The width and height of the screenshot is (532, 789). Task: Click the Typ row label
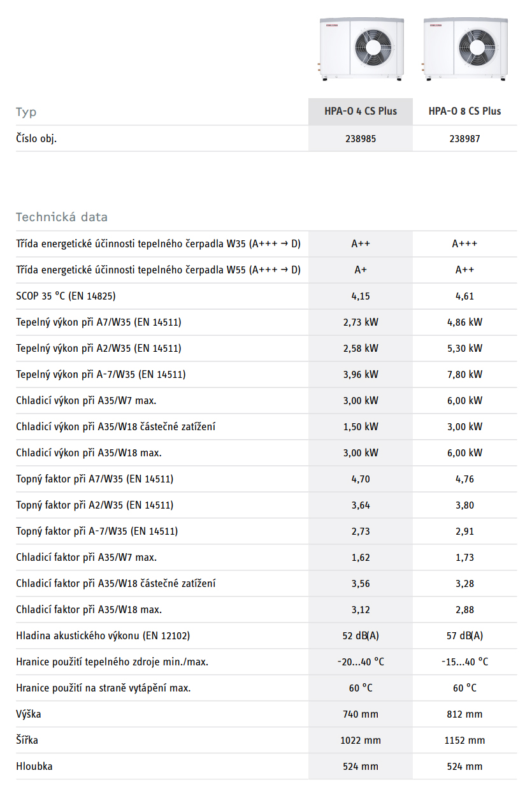click(x=26, y=112)
